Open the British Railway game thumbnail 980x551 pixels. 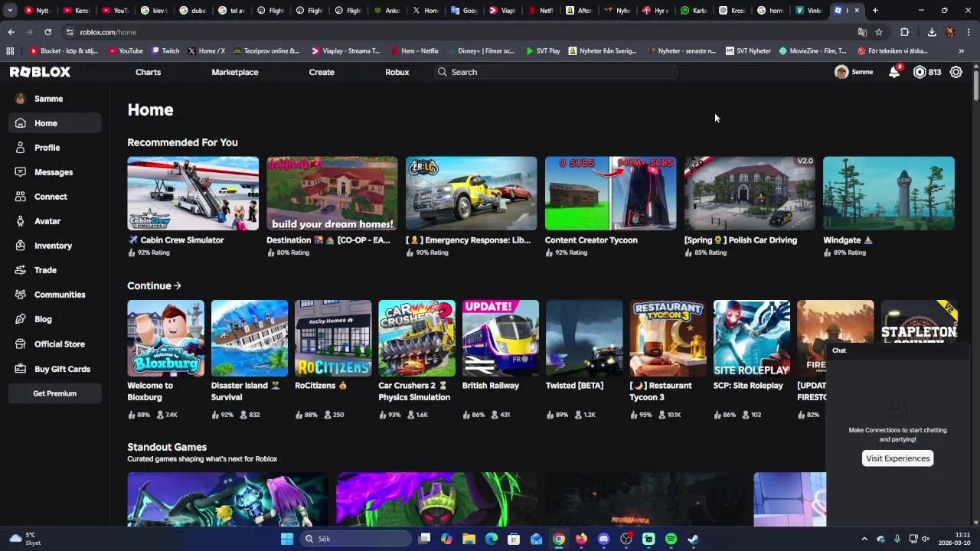[x=501, y=338]
